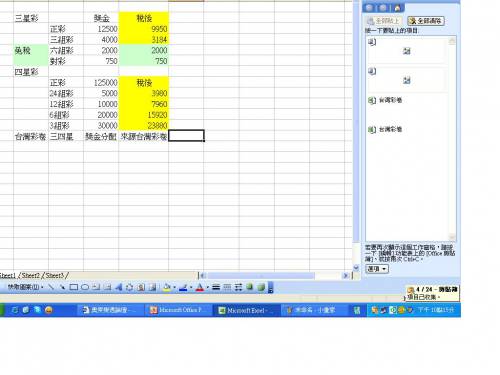Viewport: 500px width, 375px height.
Task: Switch to the Sheet3 tab
Action: [55, 276]
